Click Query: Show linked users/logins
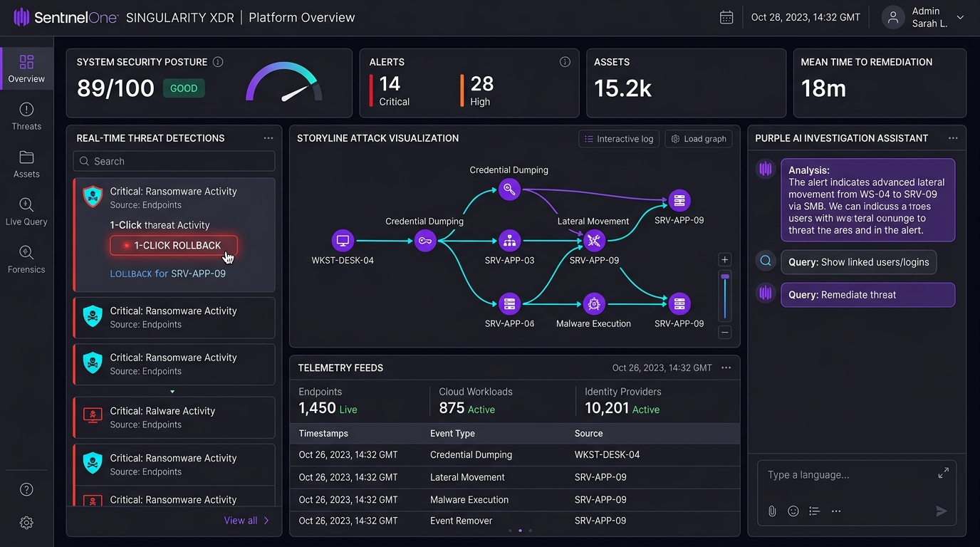 (x=859, y=262)
